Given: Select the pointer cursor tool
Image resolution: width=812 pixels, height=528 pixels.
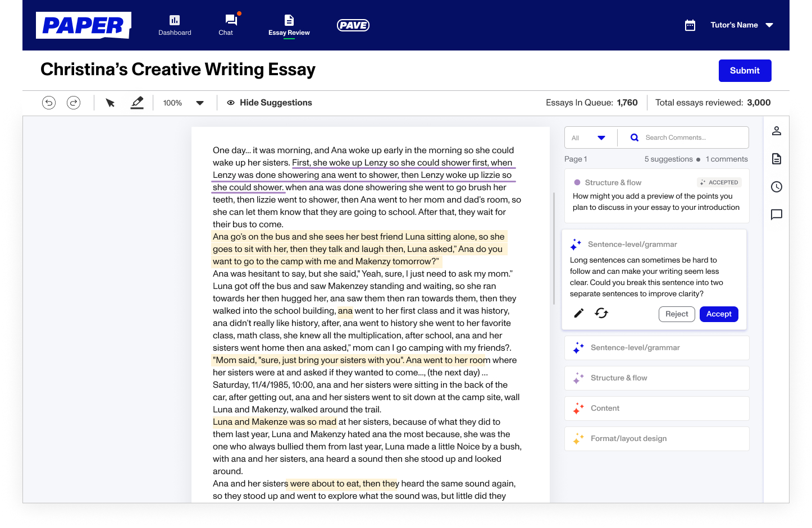Looking at the screenshot, I should point(110,103).
